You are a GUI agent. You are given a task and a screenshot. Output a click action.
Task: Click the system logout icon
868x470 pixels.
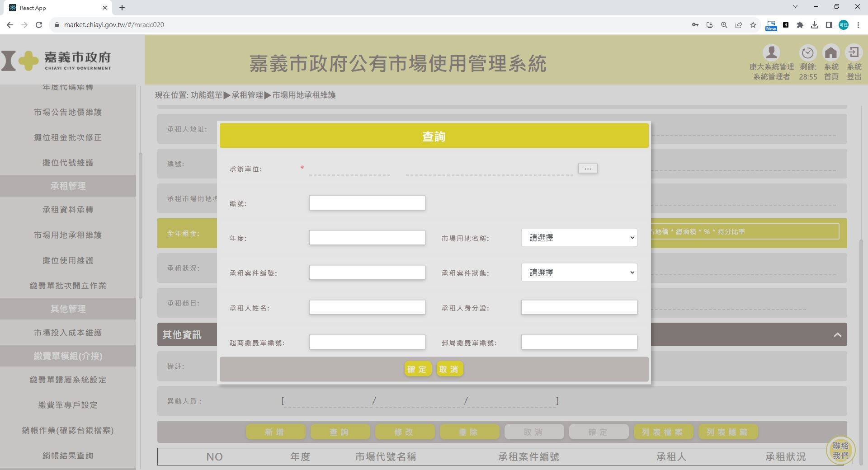854,53
